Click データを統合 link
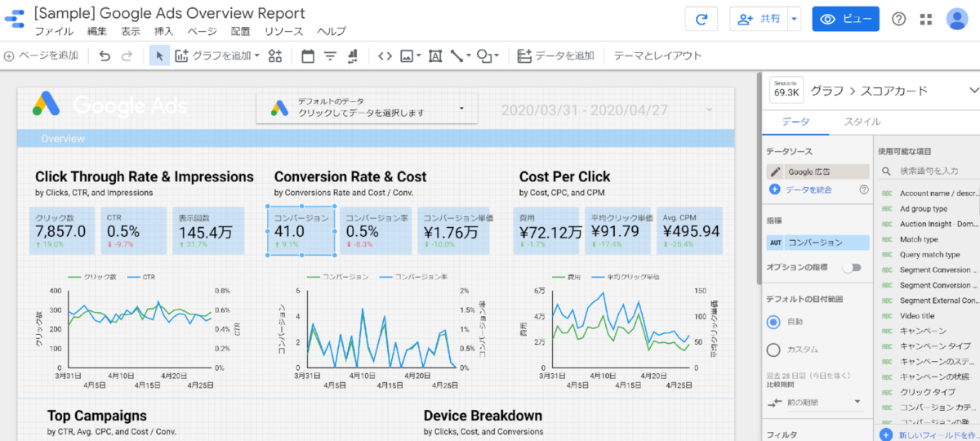 (x=808, y=189)
